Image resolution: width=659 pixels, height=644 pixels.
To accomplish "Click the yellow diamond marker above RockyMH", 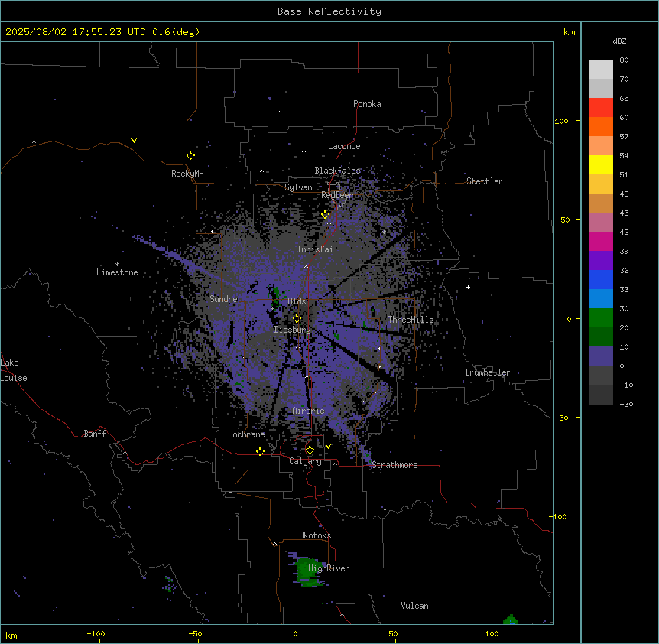I will [x=190, y=156].
